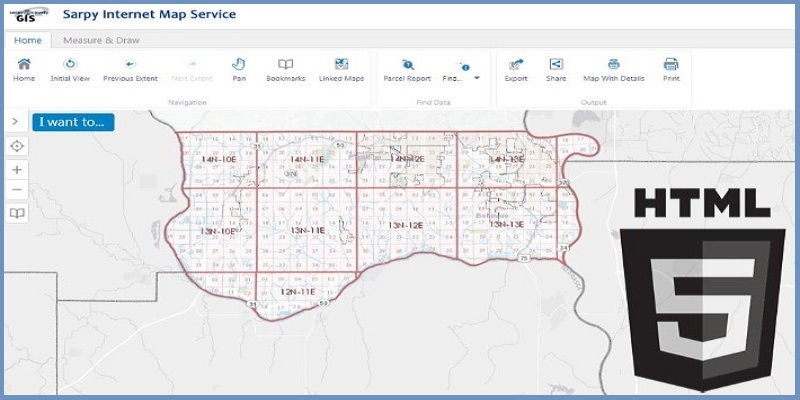Screen dimensions: 800x400
Task: Reset map with Initial View icon
Action: pos(70,64)
